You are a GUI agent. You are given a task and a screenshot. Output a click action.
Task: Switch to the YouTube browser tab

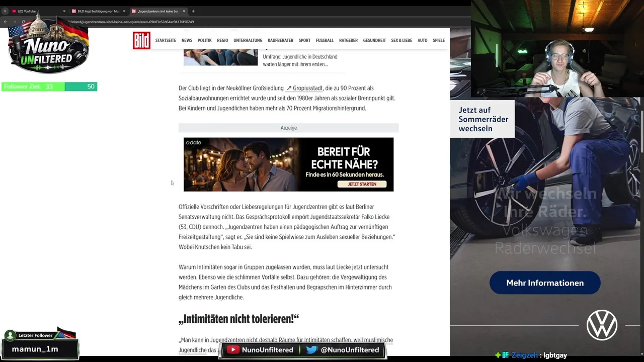click(38, 11)
